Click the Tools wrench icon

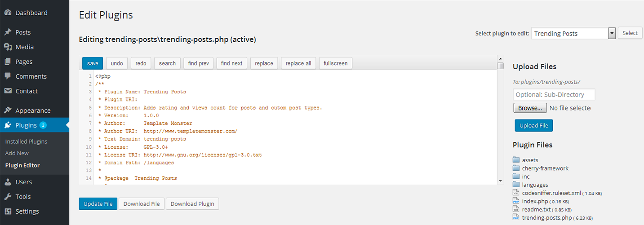8,197
